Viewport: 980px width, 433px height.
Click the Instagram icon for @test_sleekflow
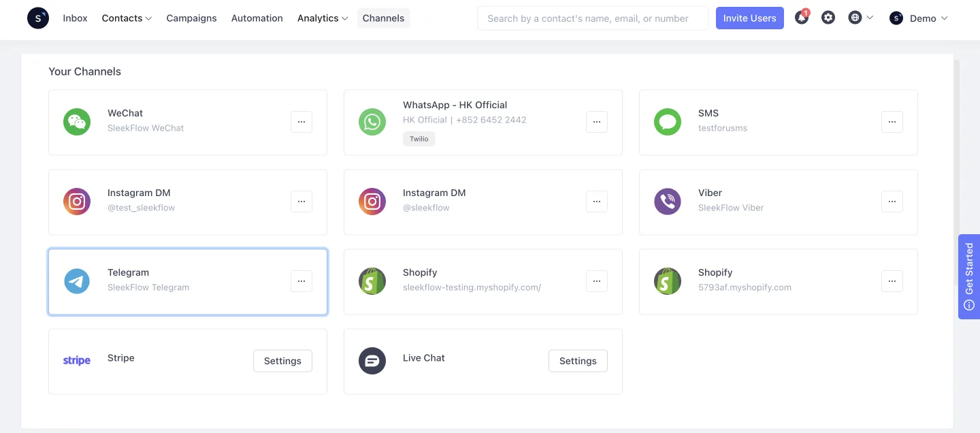(76, 200)
